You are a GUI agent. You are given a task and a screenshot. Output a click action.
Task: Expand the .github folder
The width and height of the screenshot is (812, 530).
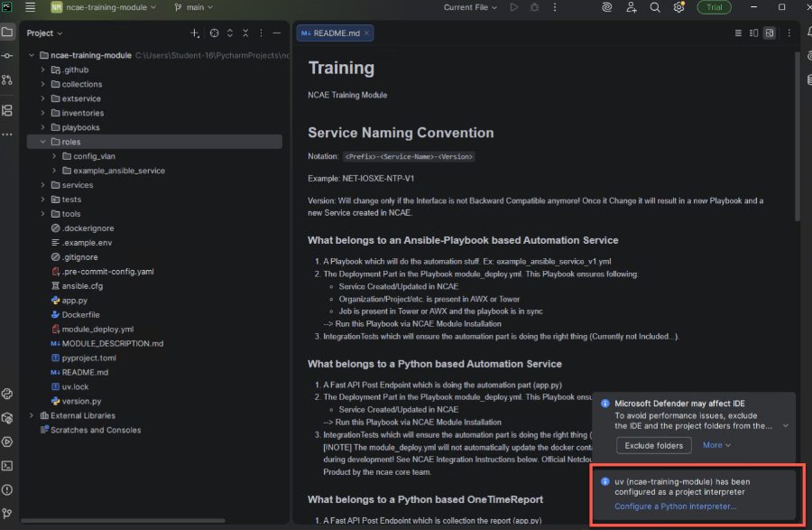(x=43, y=70)
